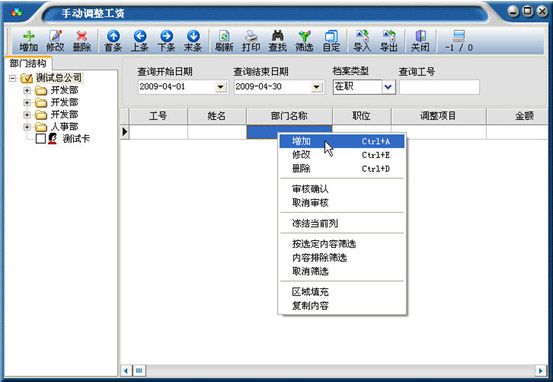
Task: Click the empty 工号 cell in first row
Action: (158, 132)
